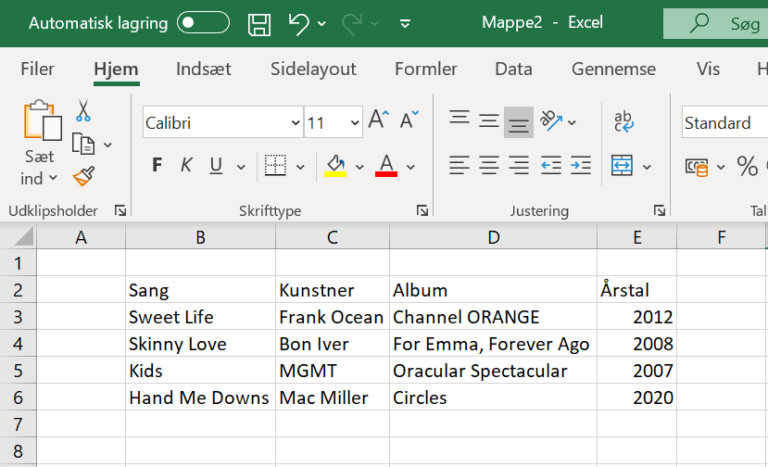
Task: Click the Cut scissors icon
Action: point(83,111)
